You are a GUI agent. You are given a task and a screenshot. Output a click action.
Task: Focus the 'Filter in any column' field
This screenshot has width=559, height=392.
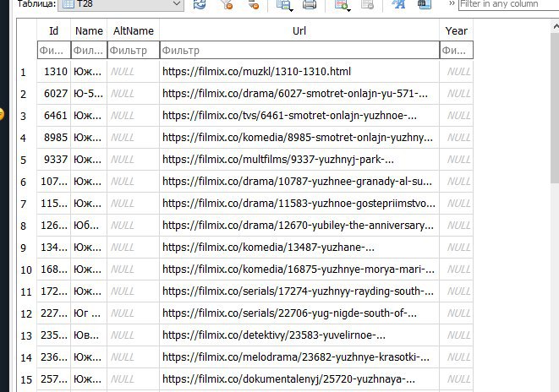click(x=509, y=4)
